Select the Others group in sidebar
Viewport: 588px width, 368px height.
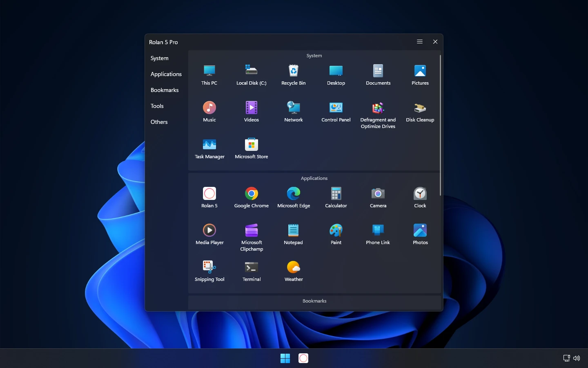pos(159,122)
